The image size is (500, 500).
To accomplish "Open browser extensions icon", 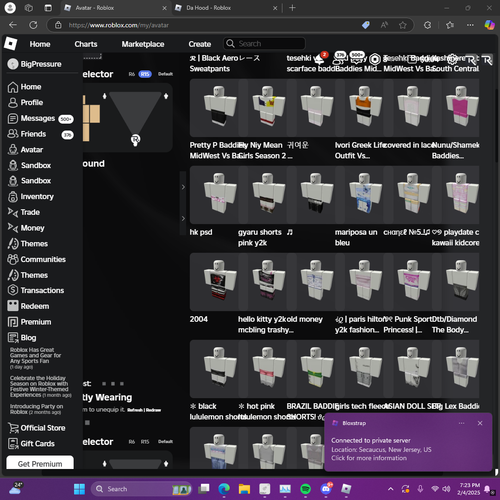I will [x=427, y=25].
